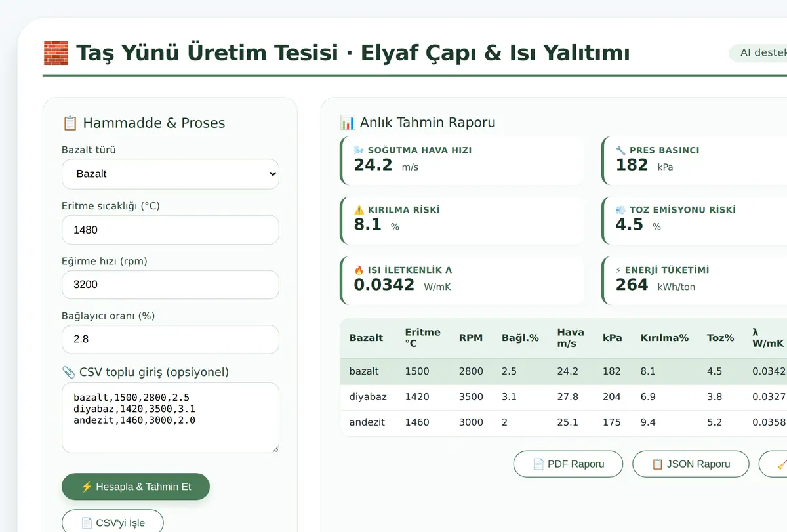Image resolution: width=787 pixels, height=532 pixels.
Task: Click Hesapla & Tahmin Et button
Action: (136, 487)
